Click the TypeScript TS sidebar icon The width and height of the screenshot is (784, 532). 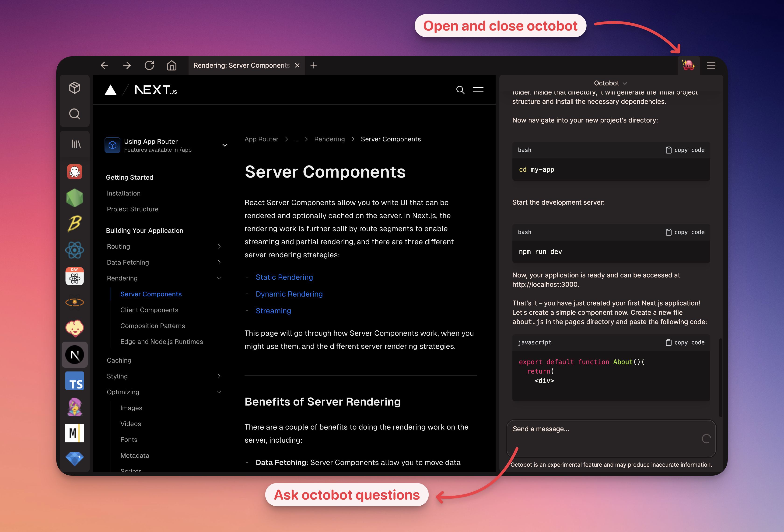(x=75, y=381)
